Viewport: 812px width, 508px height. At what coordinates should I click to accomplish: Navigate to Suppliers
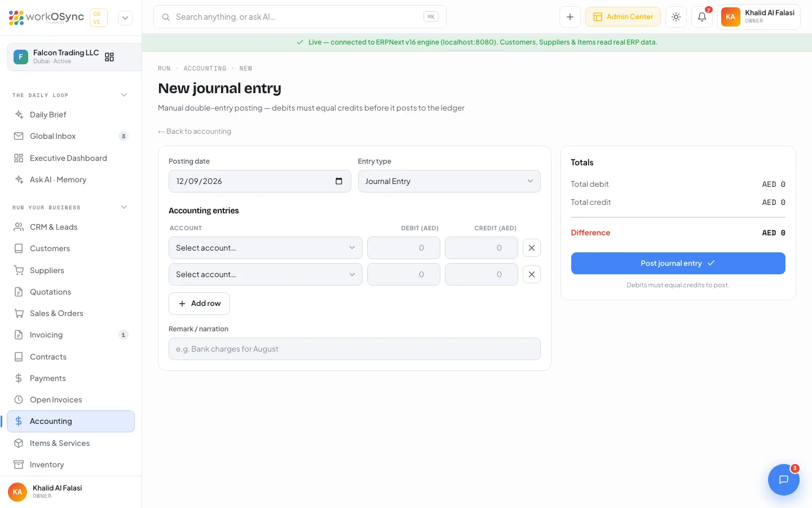70,270
